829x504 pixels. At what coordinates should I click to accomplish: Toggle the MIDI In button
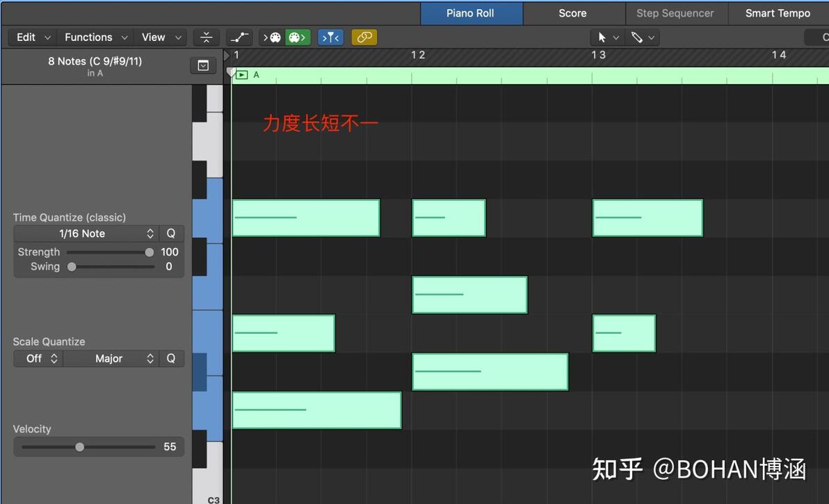272,38
